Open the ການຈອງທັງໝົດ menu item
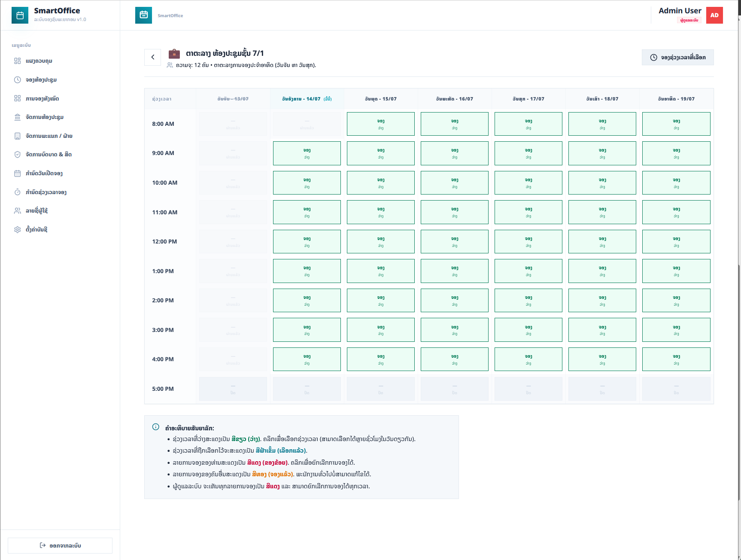This screenshot has width=741, height=560. click(60, 98)
